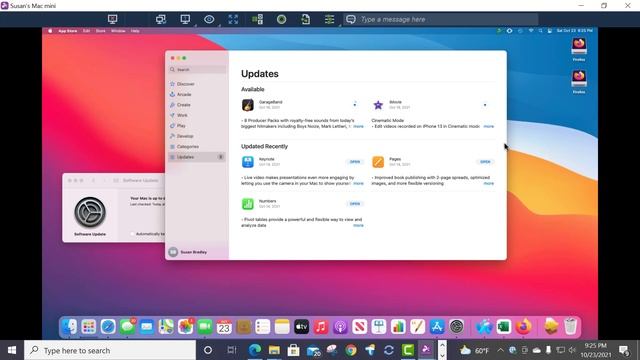Open the App Store menu in menu bar
640x360 pixels.
(x=67, y=31)
